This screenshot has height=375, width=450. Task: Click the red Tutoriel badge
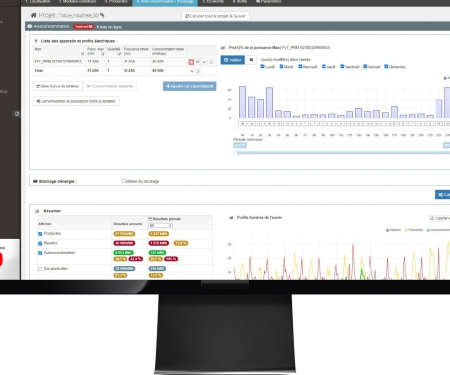84,27
